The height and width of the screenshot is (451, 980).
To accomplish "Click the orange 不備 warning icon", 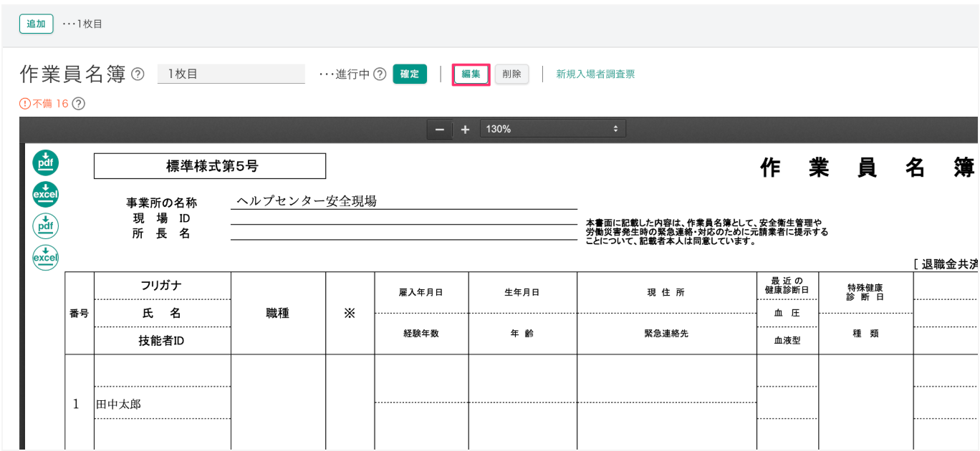I will pyautogui.click(x=25, y=104).
